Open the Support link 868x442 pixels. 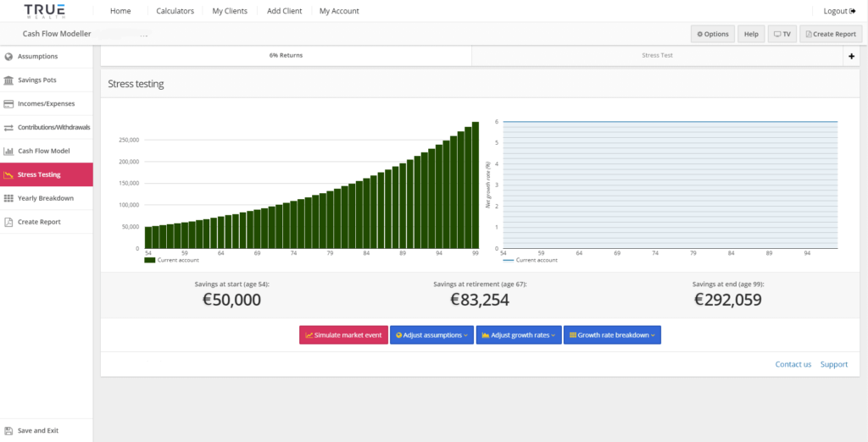[x=834, y=364]
